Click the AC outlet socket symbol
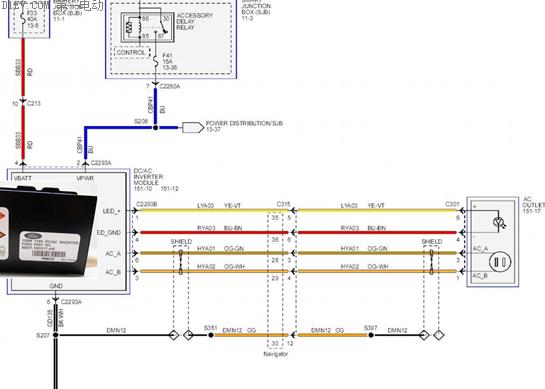Image resolution: width=545 pixels, height=389 pixels. pos(500,262)
